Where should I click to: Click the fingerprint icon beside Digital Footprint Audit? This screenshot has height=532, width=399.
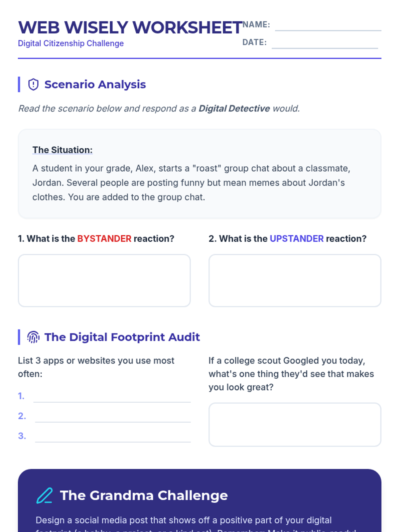click(x=33, y=337)
